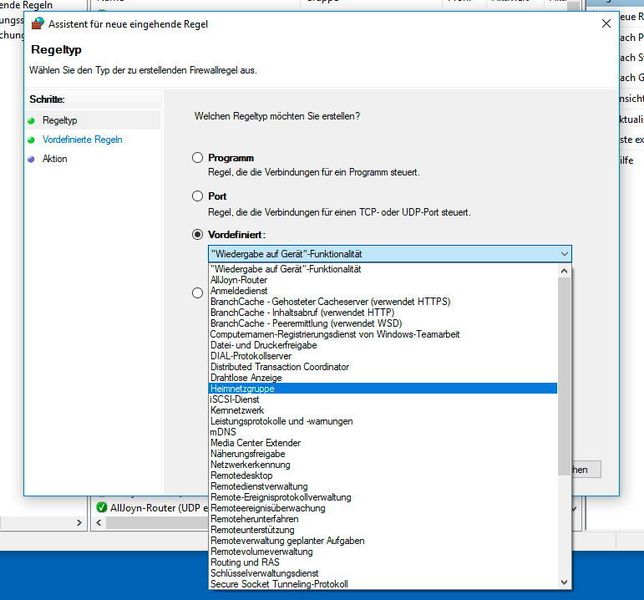Viewport: 644px width, 600px height.
Task: Select the Vordefiniert radio button
Action: click(x=198, y=234)
